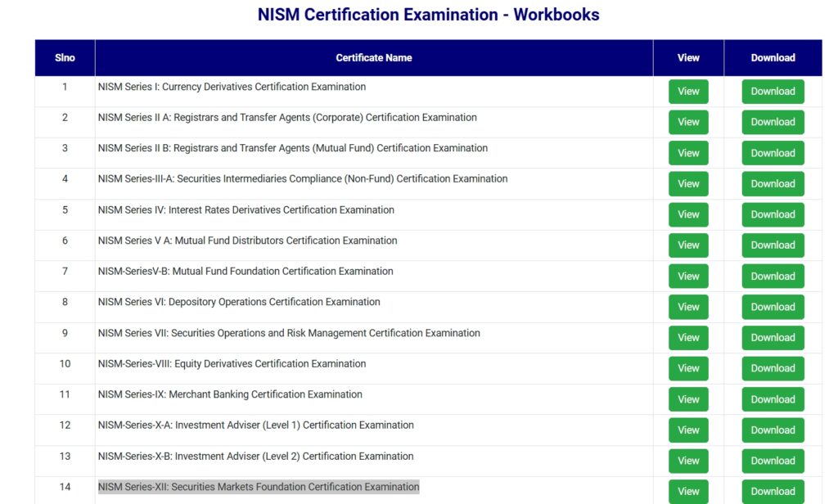
Task: View Securities Intermediaries Compliance (Non-Fund) workbook
Action: point(688,184)
